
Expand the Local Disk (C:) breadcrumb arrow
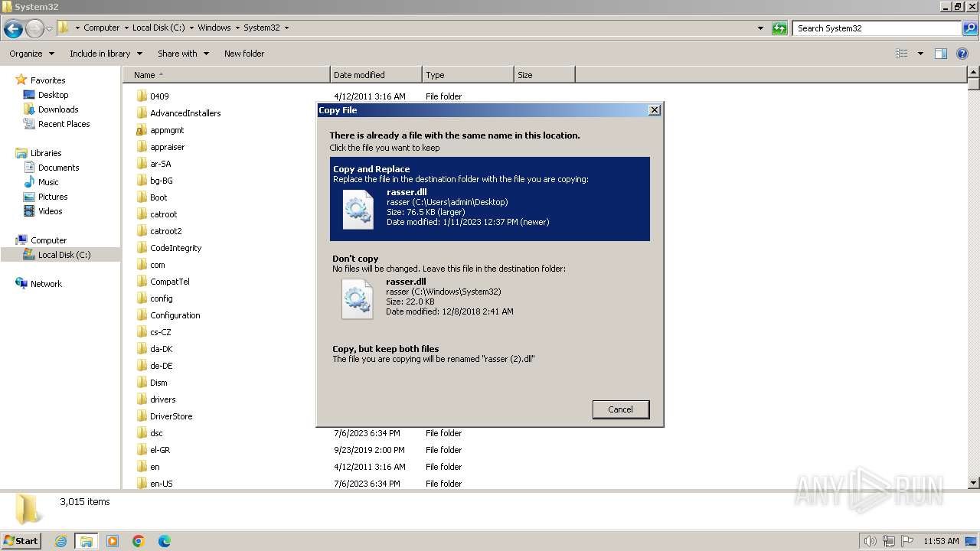pos(191,28)
